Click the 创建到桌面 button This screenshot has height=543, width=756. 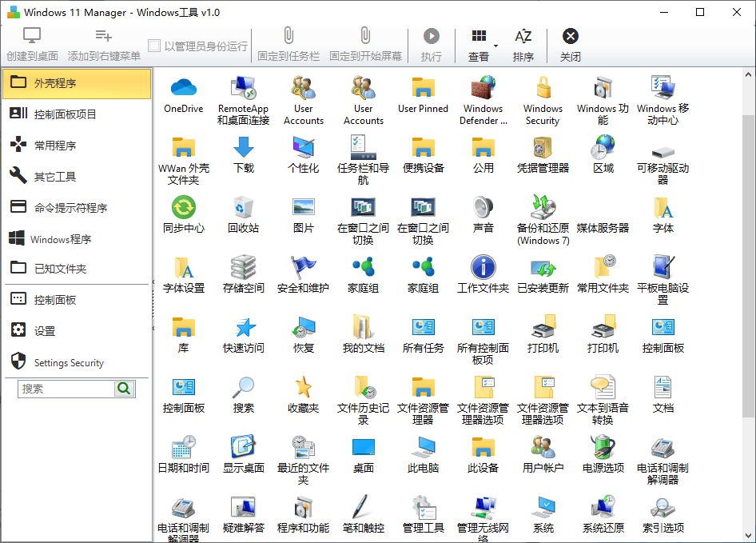tap(32, 44)
